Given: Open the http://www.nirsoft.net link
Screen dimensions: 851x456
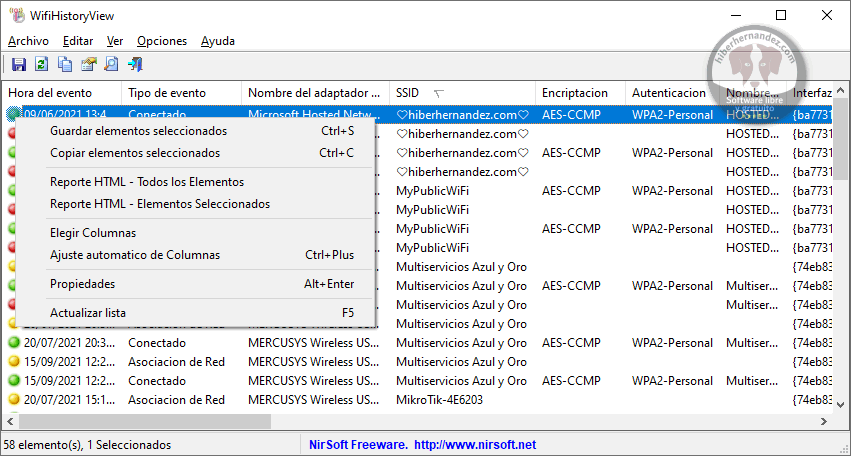Looking at the screenshot, I should 475,445.
